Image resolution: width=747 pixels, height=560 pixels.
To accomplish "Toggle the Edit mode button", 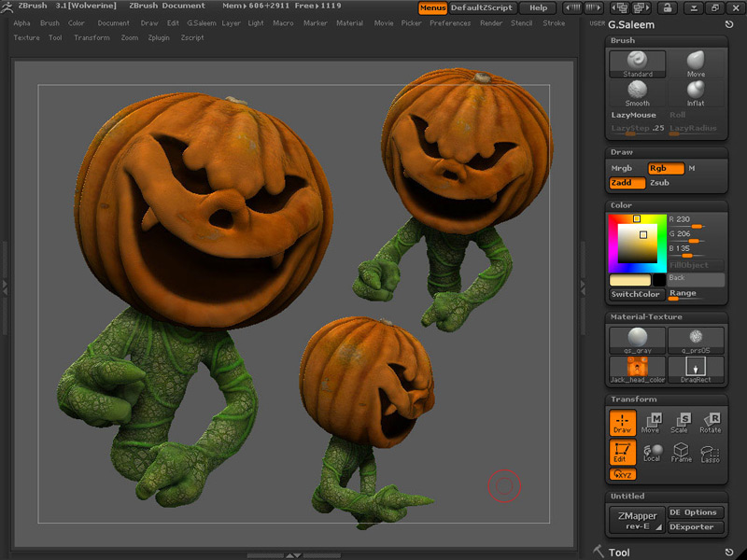I will pyautogui.click(x=622, y=452).
